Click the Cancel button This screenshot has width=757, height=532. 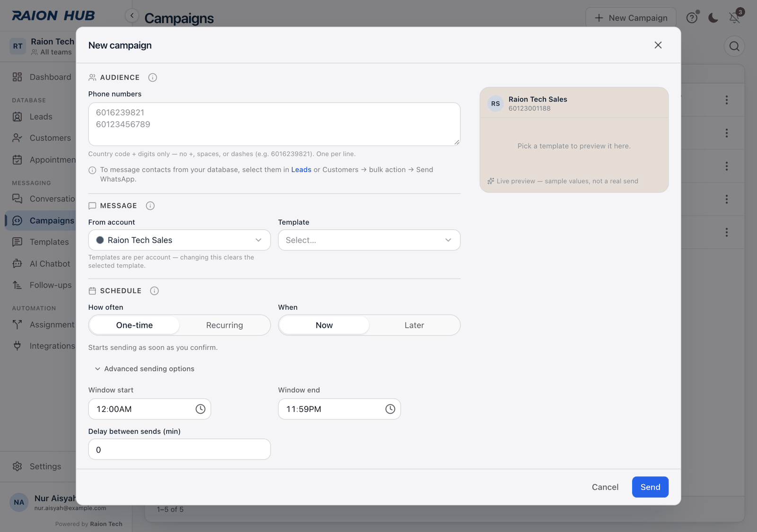tap(605, 487)
